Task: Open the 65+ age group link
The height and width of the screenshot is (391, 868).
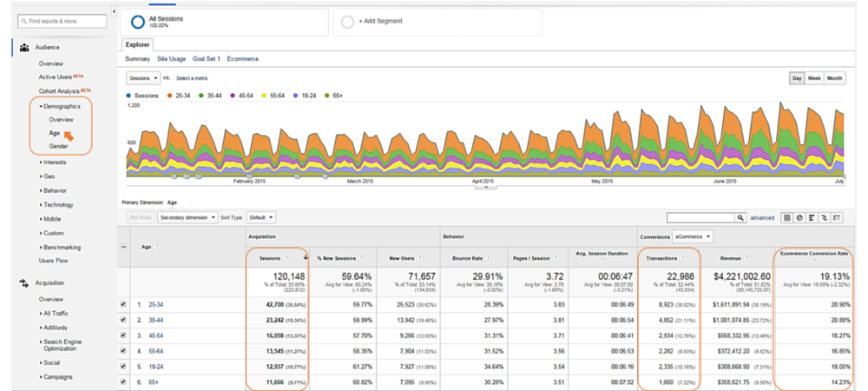Action: click(x=154, y=381)
